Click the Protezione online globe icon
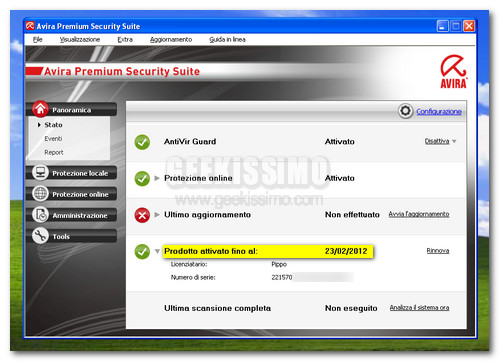500x362 pixels. 40,193
